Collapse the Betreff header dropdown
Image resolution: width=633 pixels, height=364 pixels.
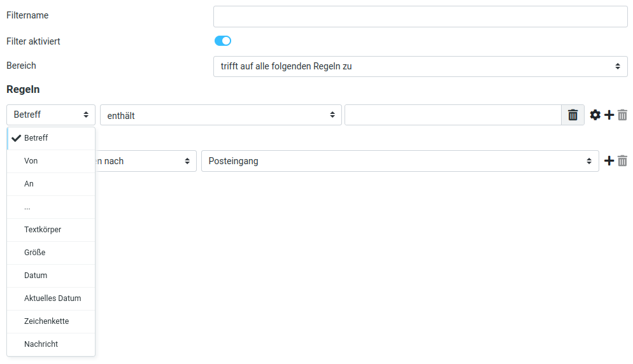[x=51, y=115]
